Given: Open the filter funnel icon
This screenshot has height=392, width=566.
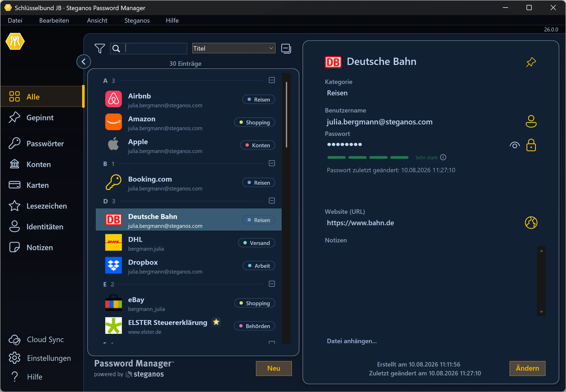Looking at the screenshot, I should coord(100,48).
